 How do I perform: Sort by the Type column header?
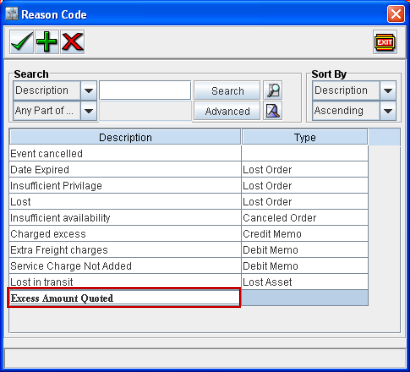coord(305,137)
